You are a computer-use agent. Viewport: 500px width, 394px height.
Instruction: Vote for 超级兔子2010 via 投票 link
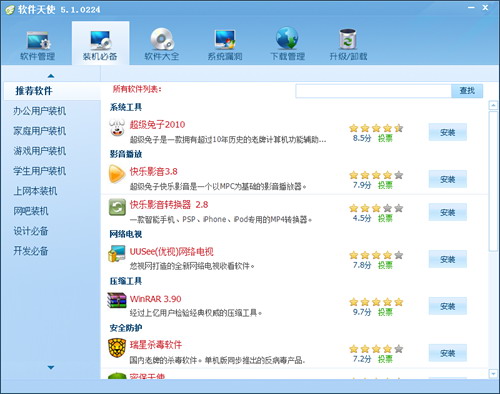(x=385, y=138)
